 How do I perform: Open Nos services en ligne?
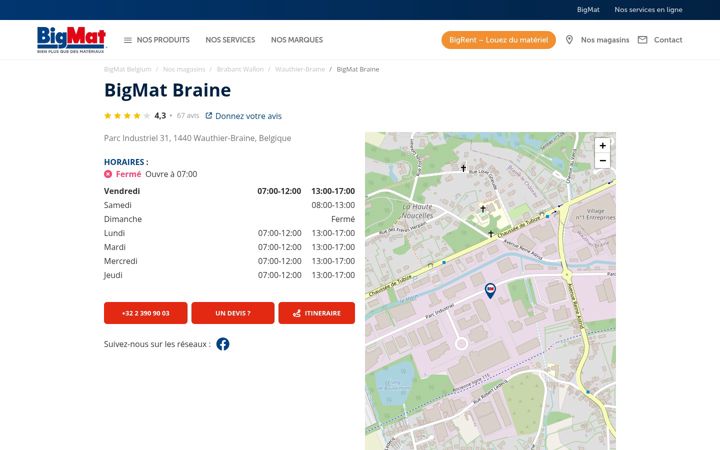(648, 10)
